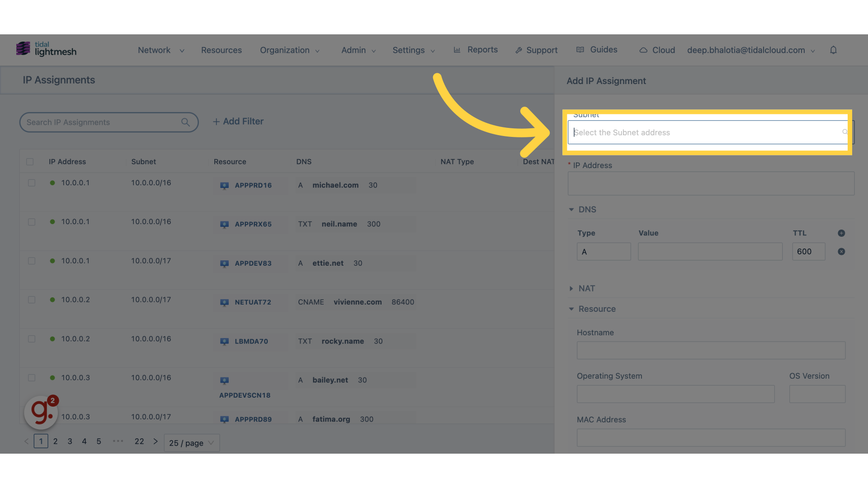Viewport: 868px width, 488px height.
Task: Open the LBMDA70 resource link
Action: pyautogui.click(x=251, y=342)
